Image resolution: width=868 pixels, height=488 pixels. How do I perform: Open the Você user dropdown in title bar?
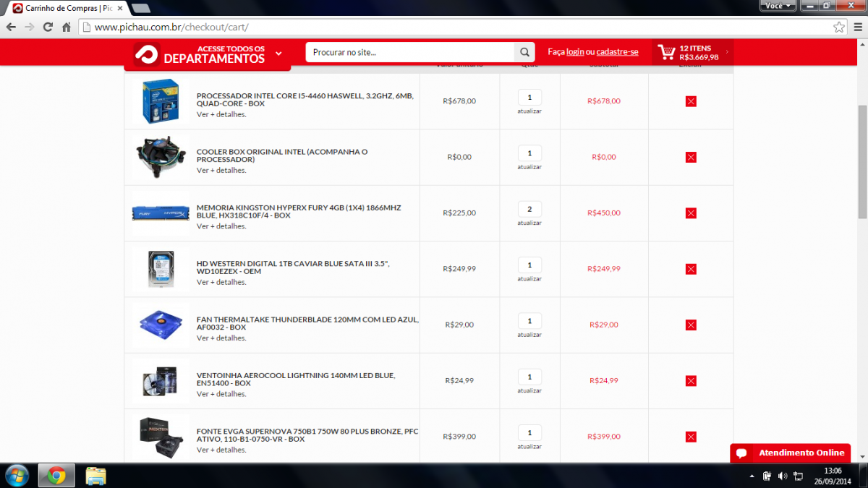(x=778, y=5)
